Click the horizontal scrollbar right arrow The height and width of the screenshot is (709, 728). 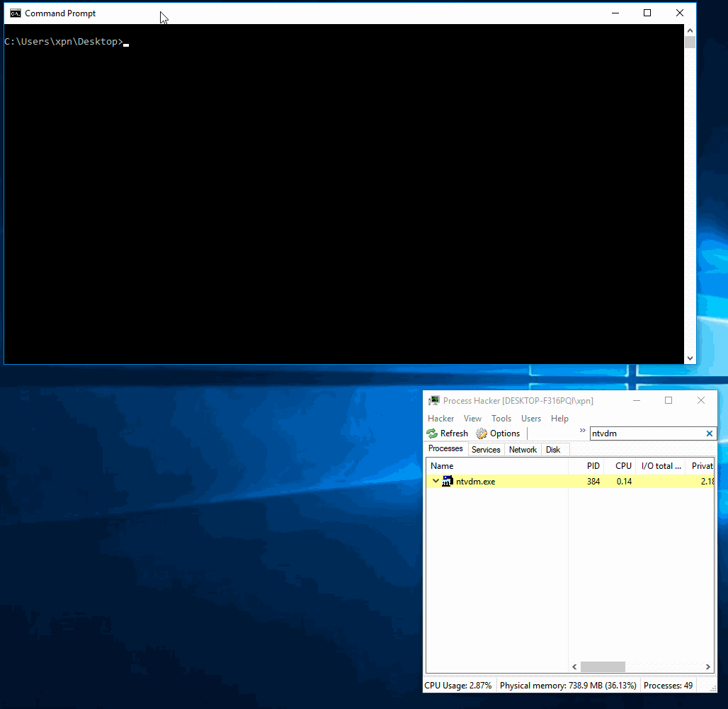point(708,667)
